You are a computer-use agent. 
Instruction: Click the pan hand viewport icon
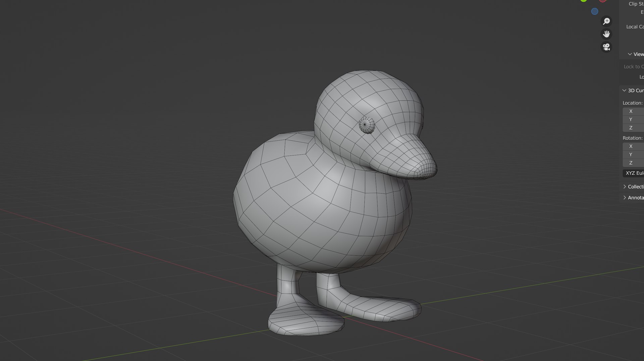pos(606,34)
